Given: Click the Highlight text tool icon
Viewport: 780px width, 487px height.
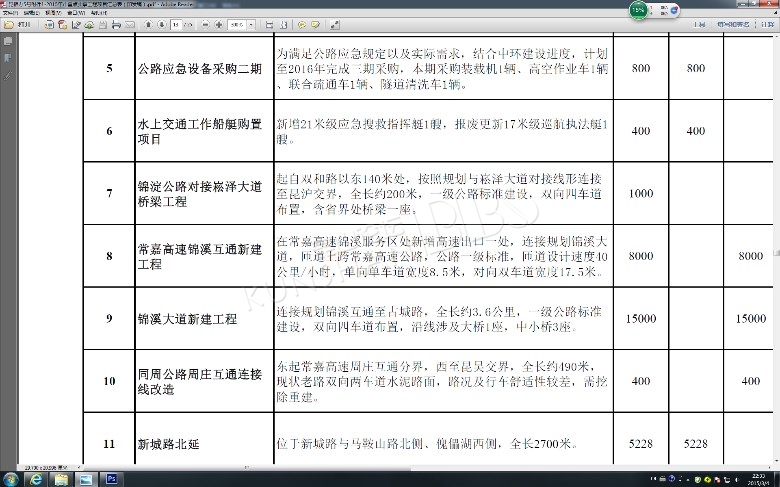Looking at the screenshot, I should (x=315, y=24).
